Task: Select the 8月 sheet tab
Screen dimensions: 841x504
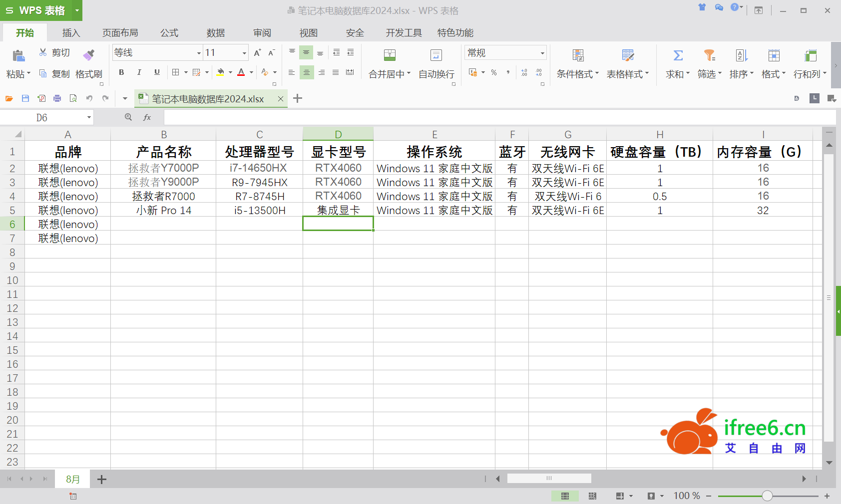Action: 73,480
